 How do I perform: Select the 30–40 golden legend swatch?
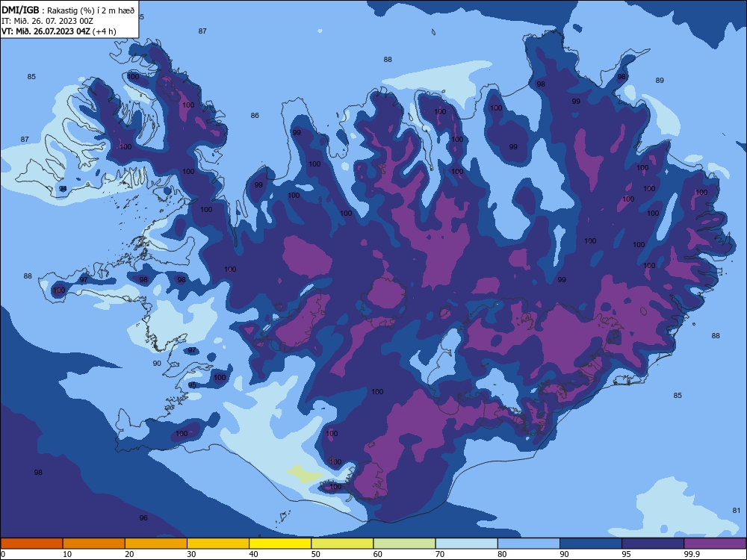click(x=218, y=544)
